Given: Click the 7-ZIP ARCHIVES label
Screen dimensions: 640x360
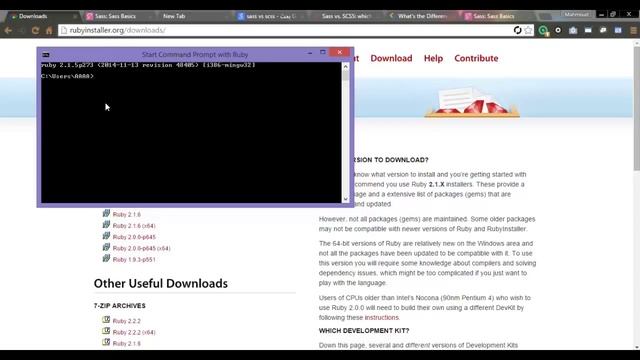Looking at the screenshot, I should tap(120, 306).
